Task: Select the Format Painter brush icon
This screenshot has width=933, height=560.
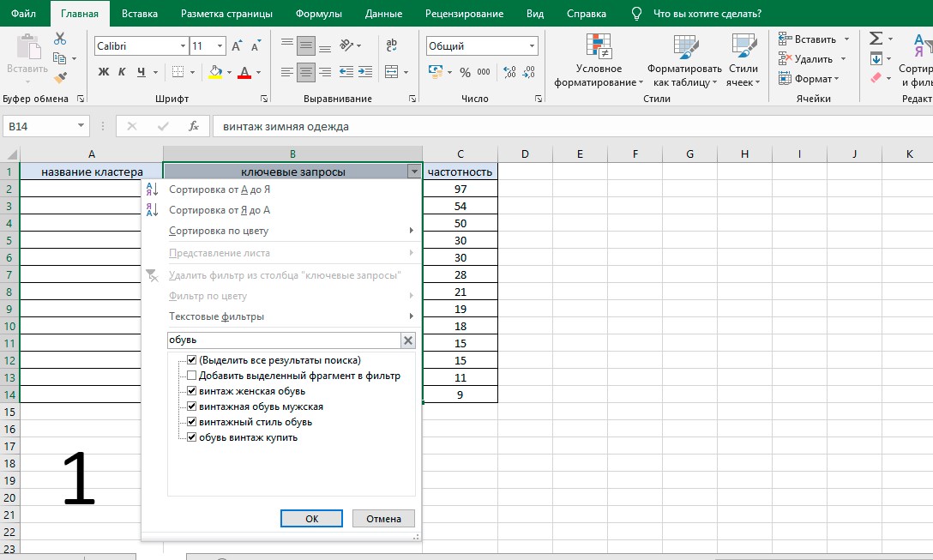Action: click(x=59, y=77)
